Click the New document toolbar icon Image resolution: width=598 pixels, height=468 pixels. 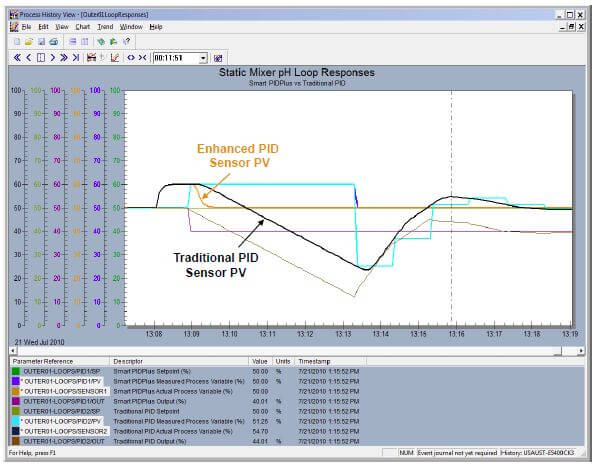(x=17, y=42)
